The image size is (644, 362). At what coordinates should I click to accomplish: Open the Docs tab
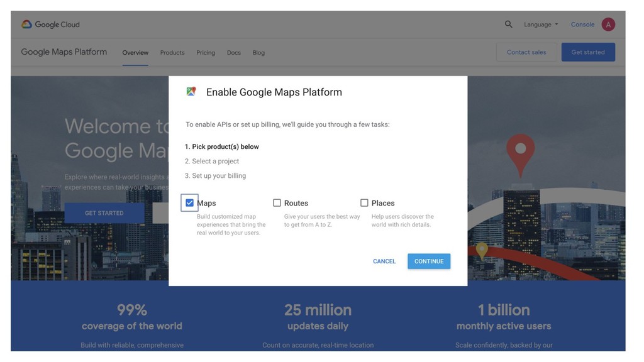tap(234, 53)
